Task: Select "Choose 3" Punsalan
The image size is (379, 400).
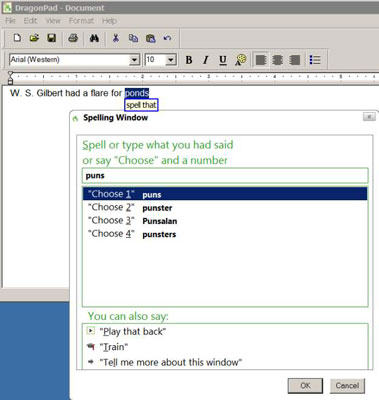Action: tap(225, 221)
